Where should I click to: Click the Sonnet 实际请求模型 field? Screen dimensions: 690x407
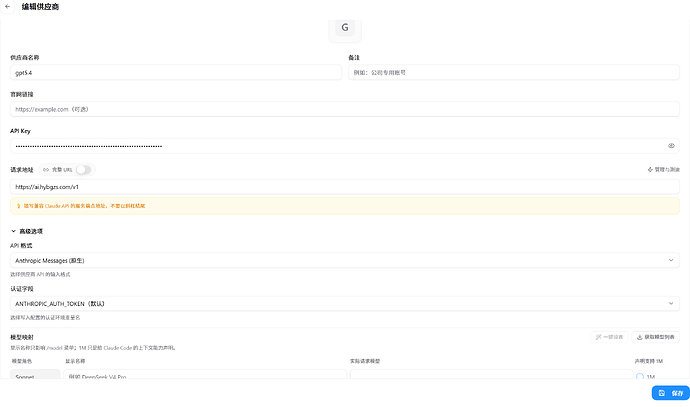(x=492, y=374)
